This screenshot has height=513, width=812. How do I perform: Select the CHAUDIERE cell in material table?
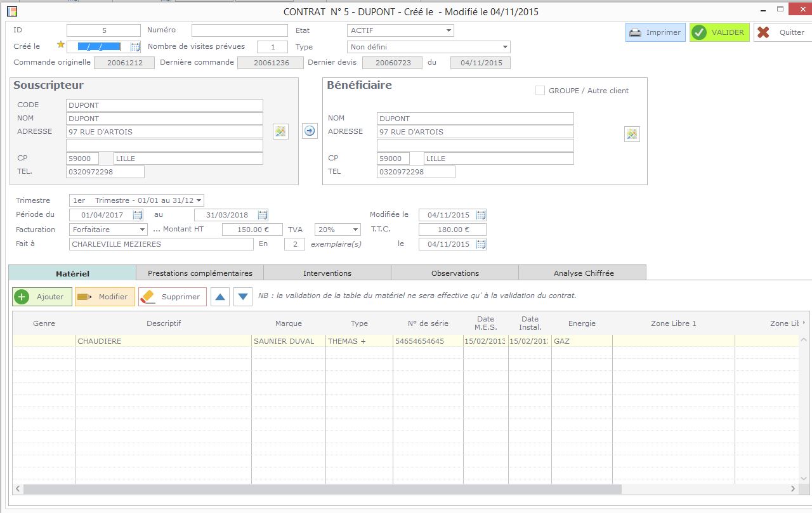pos(164,341)
